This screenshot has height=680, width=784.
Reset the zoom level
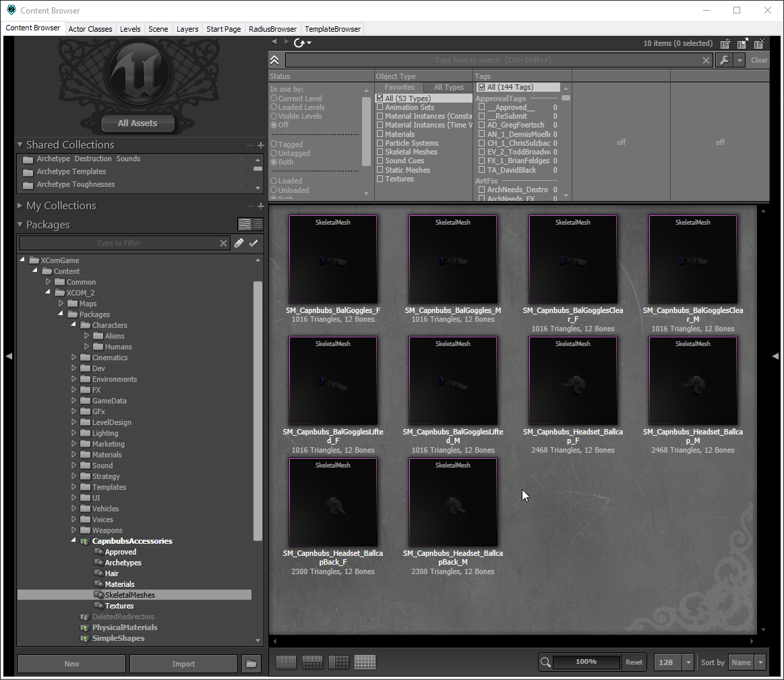pyautogui.click(x=634, y=662)
